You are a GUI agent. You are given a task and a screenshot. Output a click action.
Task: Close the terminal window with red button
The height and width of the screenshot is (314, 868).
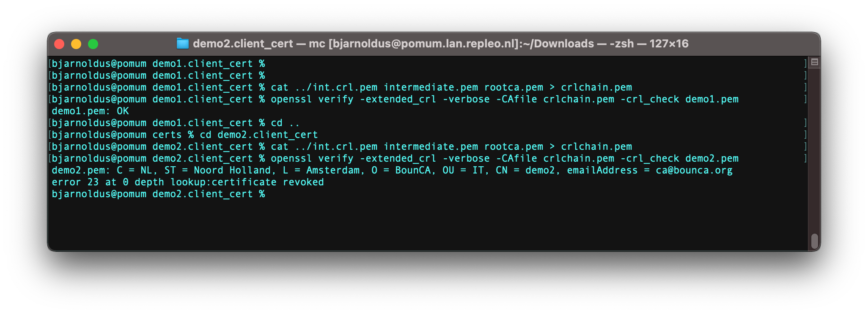pos(59,44)
